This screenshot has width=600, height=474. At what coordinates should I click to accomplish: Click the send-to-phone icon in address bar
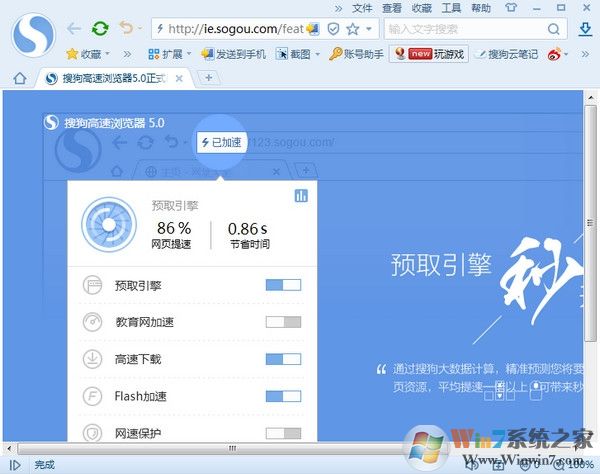pos(313,29)
